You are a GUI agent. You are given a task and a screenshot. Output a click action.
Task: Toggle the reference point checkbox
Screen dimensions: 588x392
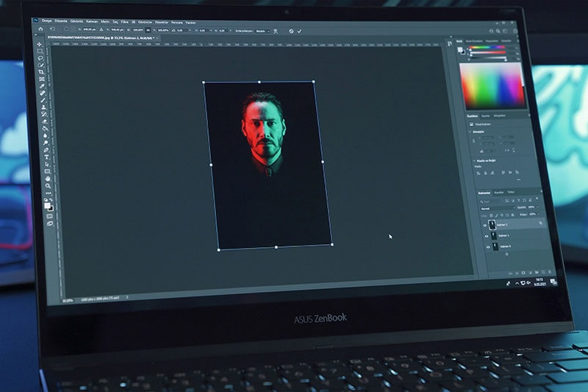66,29
